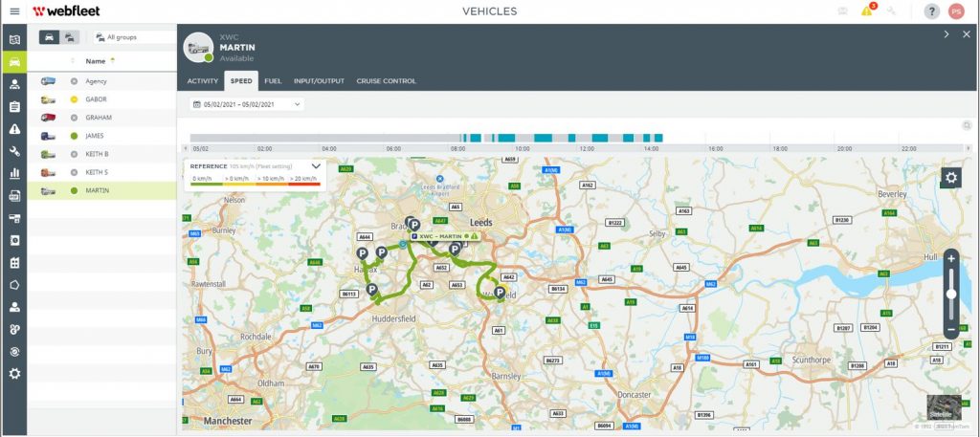Open the Settings gear in left sidebar
The height and width of the screenshot is (437, 980).
[x=14, y=373]
